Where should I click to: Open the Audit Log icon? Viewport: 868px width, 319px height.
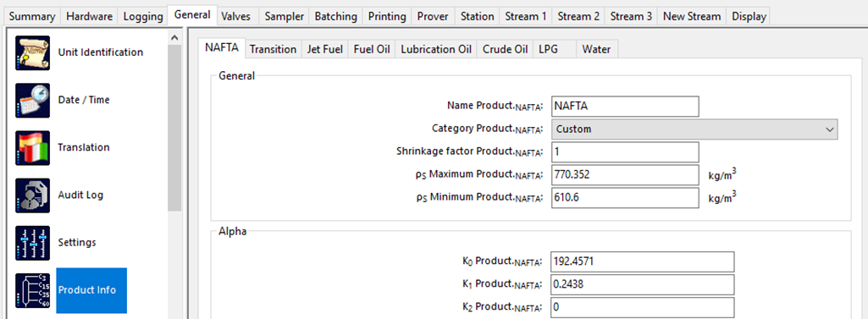pyautogui.click(x=33, y=195)
